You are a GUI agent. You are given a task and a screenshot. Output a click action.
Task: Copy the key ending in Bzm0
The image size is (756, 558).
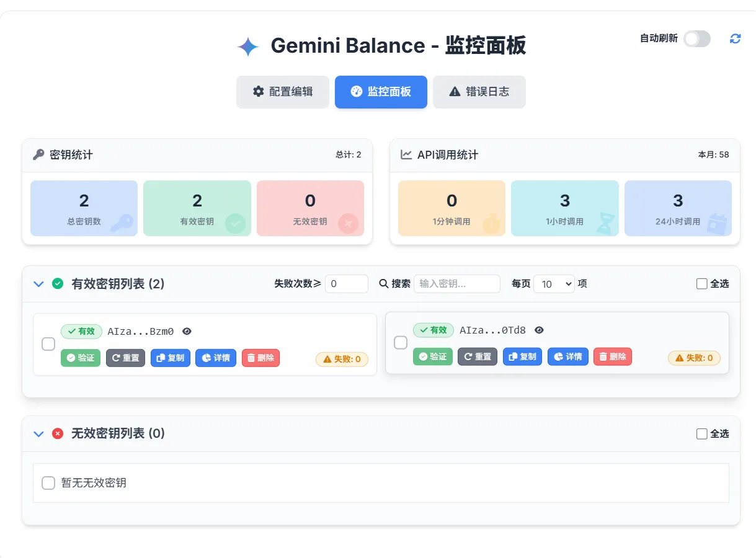pyautogui.click(x=170, y=358)
